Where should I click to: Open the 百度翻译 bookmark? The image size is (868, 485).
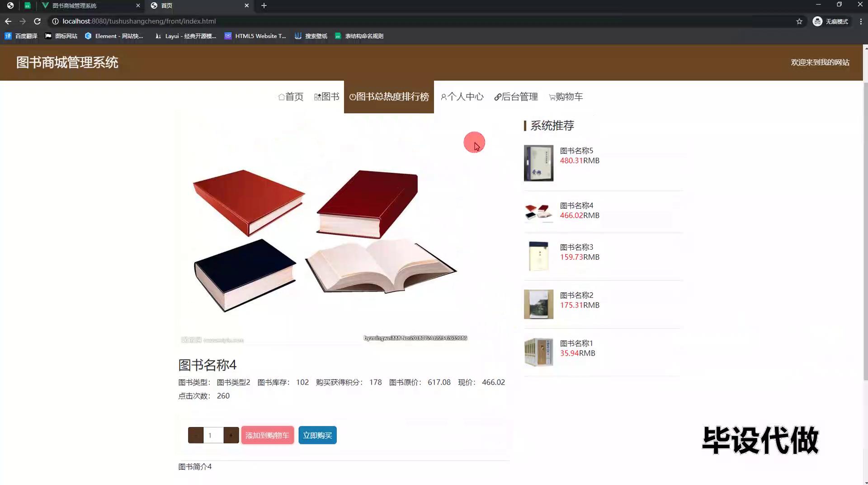point(21,36)
